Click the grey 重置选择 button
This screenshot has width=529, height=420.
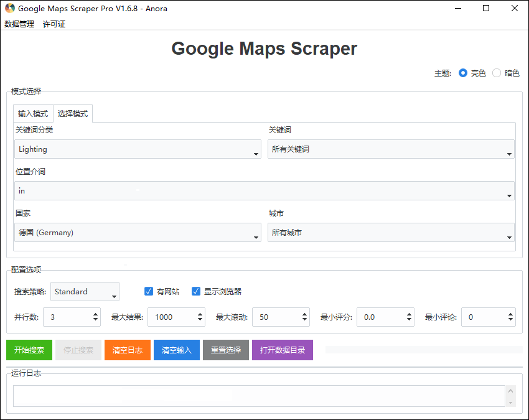226,350
